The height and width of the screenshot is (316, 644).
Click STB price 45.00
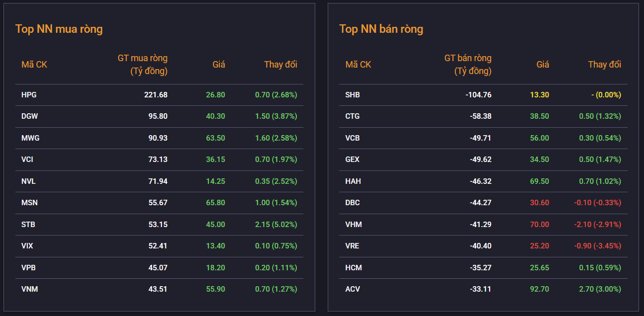(x=215, y=225)
